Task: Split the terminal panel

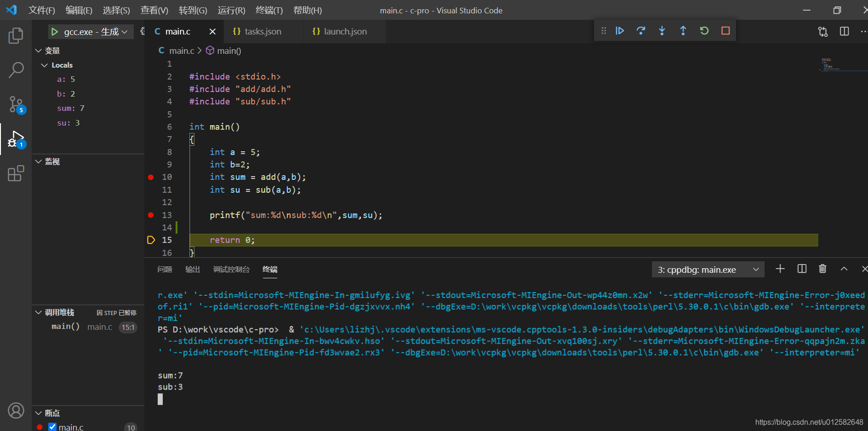Action: click(802, 269)
